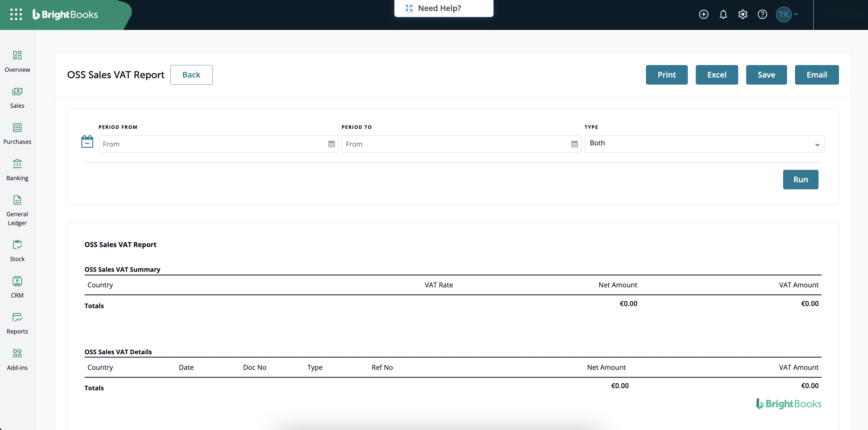Open Period From calendar picker icon
Viewport: 868px width, 430px height.
point(332,144)
